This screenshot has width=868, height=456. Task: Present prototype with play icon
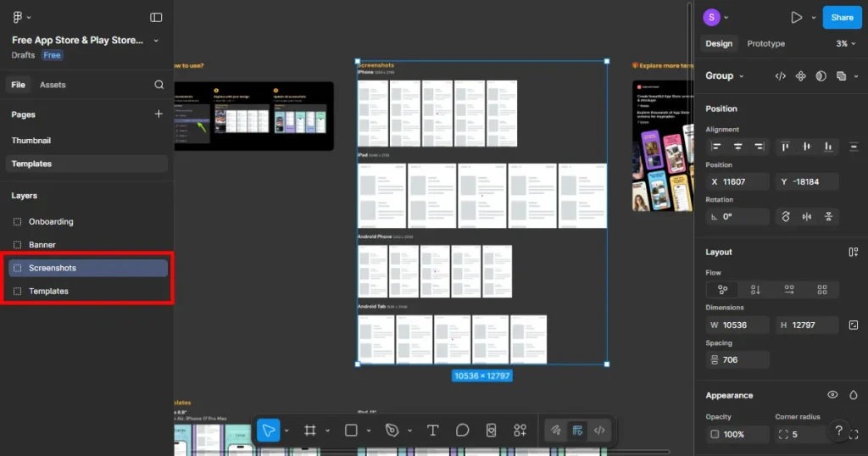tap(796, 18)
